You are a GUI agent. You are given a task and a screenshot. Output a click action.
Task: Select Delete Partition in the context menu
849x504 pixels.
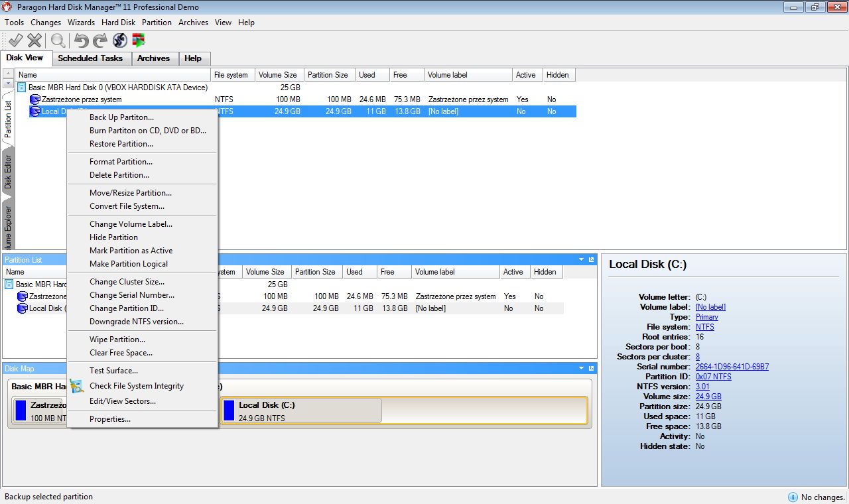click(x=119, y=175)
